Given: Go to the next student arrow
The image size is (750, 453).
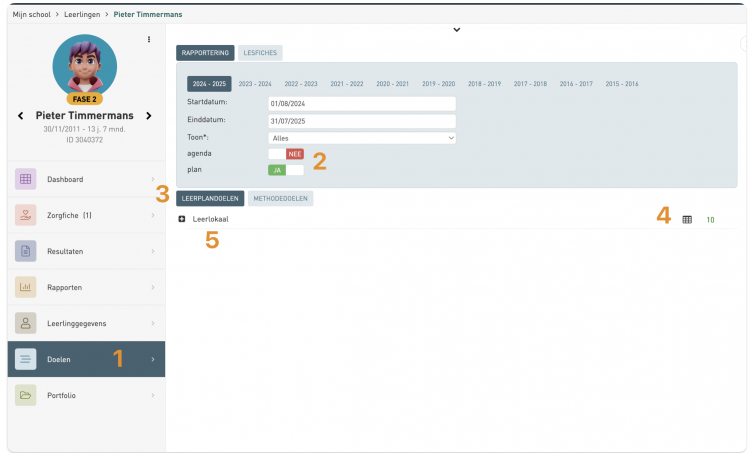Looking at the screenshot, I should pos(149,116).
